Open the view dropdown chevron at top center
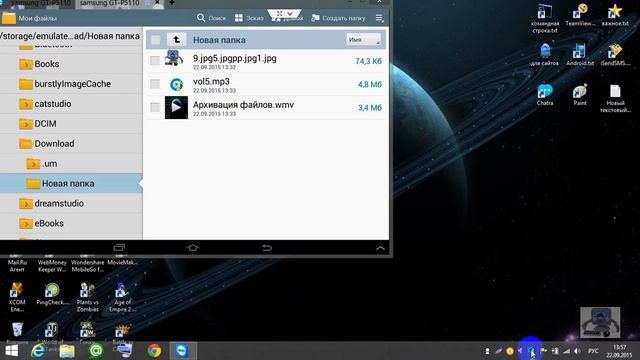 pos(289,13)
